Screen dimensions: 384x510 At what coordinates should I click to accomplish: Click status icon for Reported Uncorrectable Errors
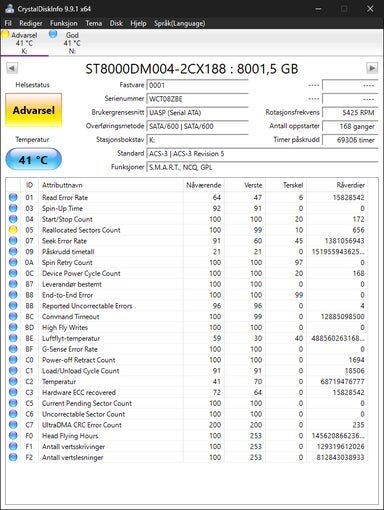coord(13,306)
